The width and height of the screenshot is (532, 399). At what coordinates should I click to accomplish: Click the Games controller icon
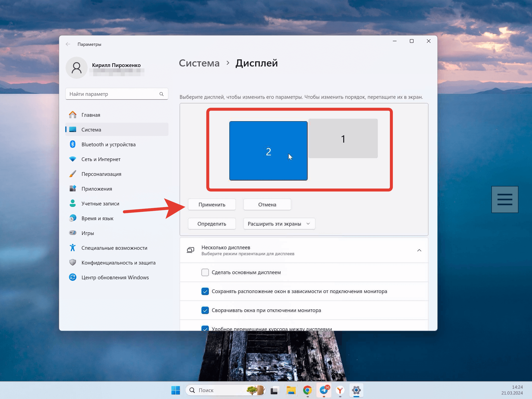click(73, 233)
